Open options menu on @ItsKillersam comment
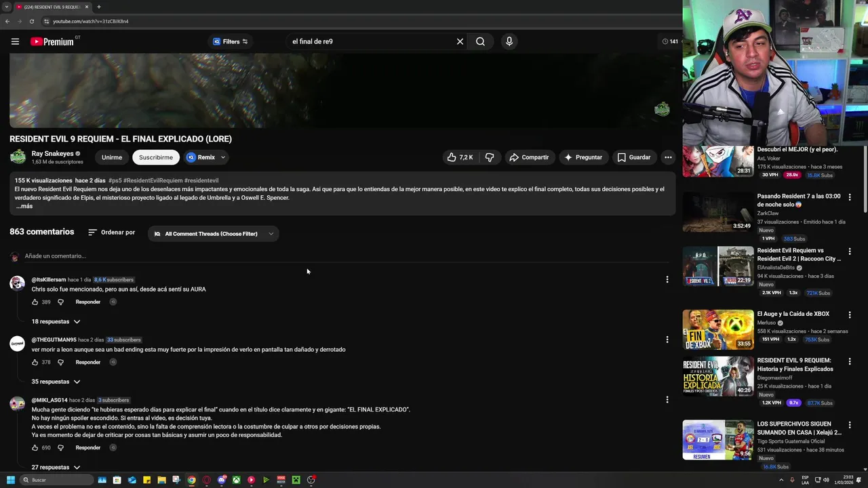The width and height of the screenshot is (868, 488). click(x=667, y=279)
